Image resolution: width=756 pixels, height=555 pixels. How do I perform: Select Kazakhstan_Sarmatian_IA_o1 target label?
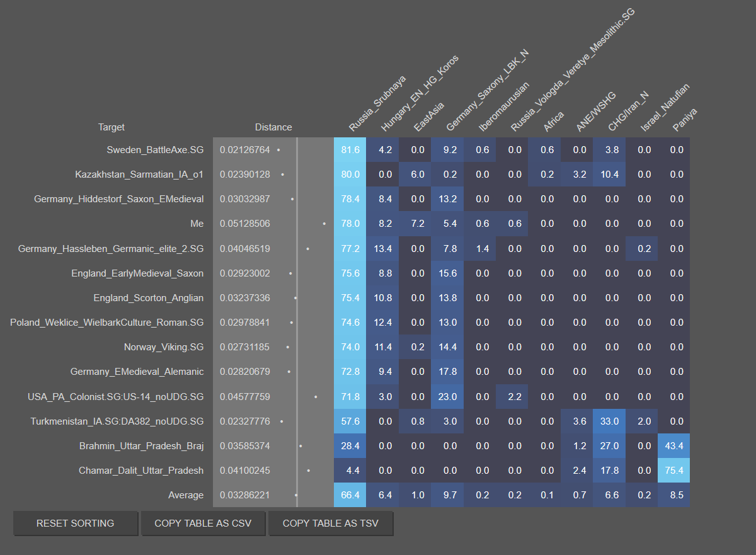[x=139, y=175]
